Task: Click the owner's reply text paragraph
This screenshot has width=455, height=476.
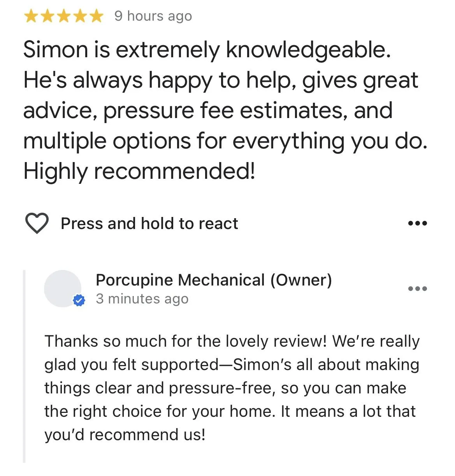Action: (x=232, y=388)
